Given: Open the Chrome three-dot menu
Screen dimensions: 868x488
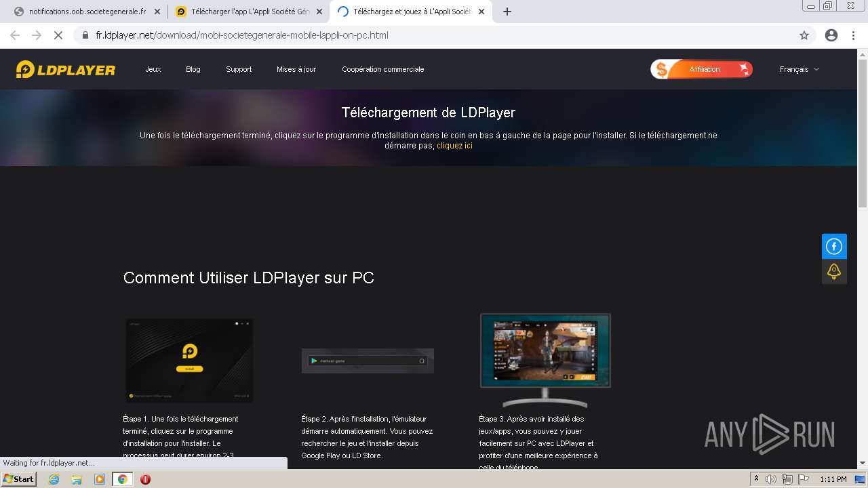Looking at the screenshot, I should pos(853,35).
